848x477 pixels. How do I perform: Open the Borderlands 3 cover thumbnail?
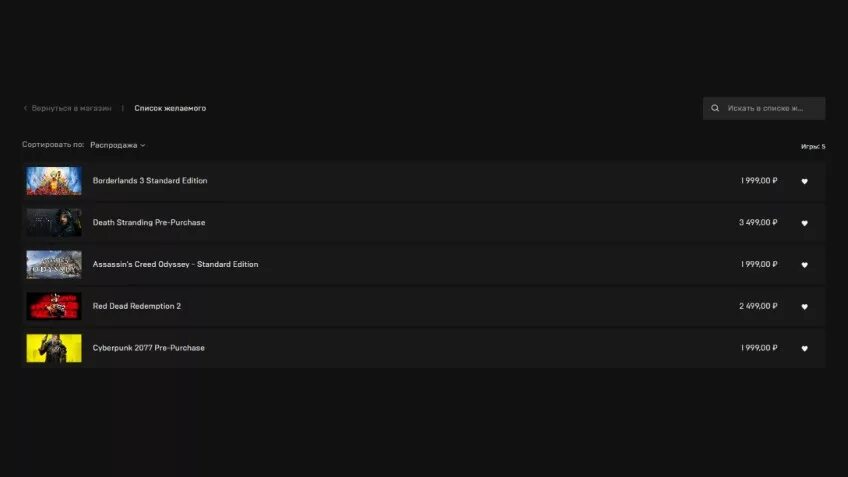[x=54, y=181]
